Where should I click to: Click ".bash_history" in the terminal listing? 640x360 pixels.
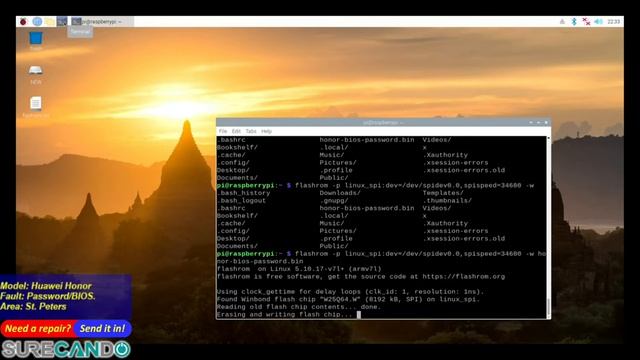pos(243,193)
